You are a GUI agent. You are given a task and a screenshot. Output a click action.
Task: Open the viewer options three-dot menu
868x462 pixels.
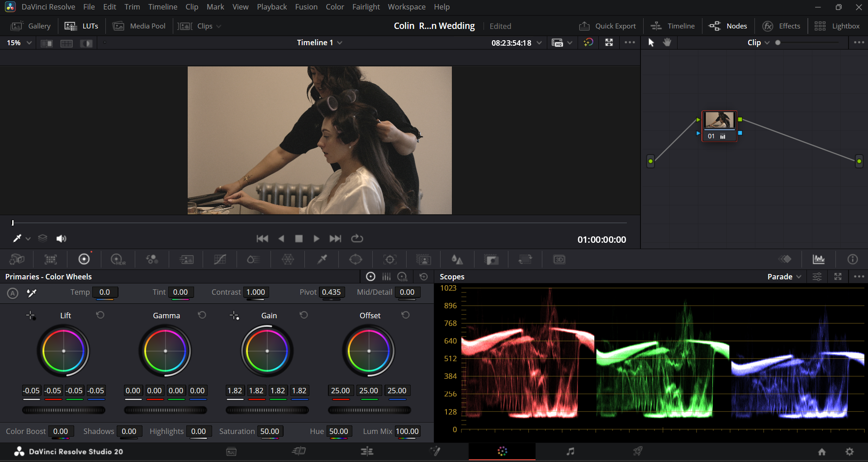click(x=630, y=42)
